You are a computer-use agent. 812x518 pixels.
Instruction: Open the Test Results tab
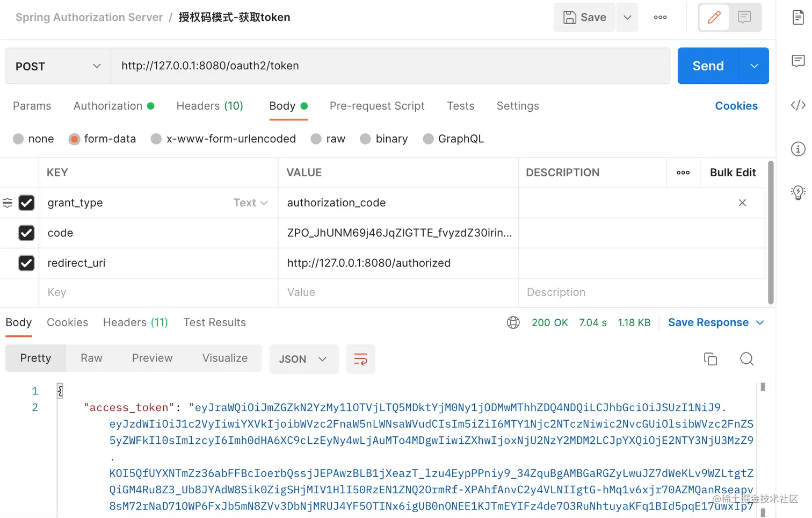coord(215,322)
